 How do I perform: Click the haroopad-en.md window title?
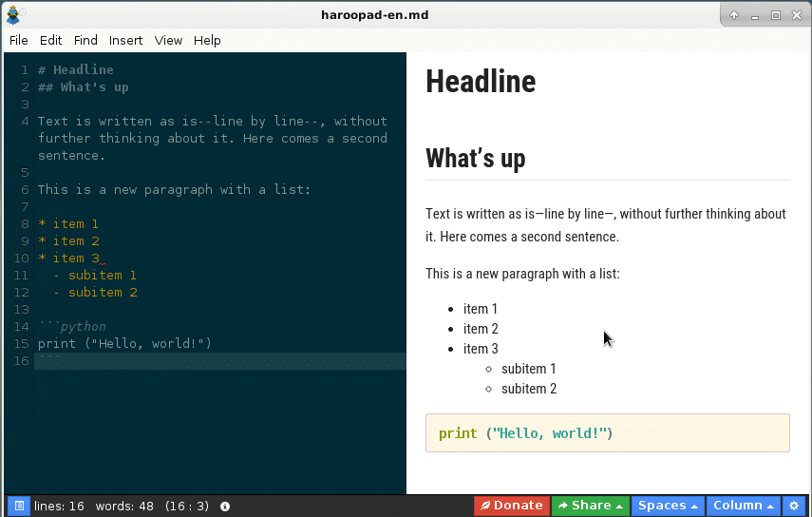[375, 15]
